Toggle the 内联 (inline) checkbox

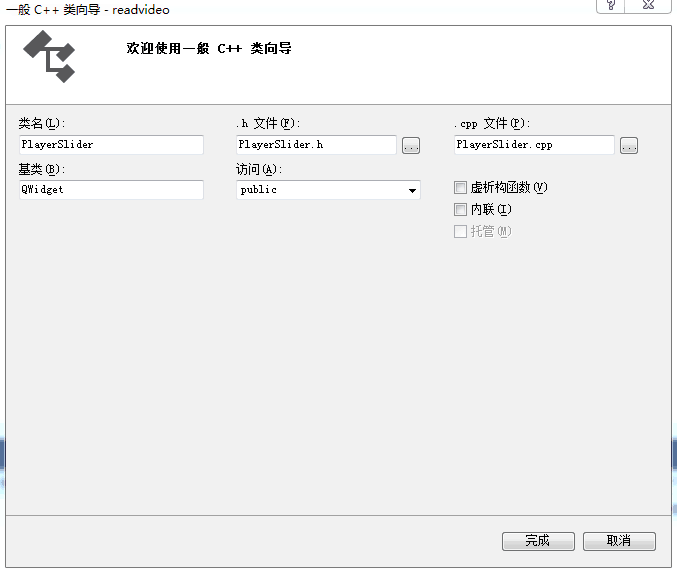click(460, 209)
